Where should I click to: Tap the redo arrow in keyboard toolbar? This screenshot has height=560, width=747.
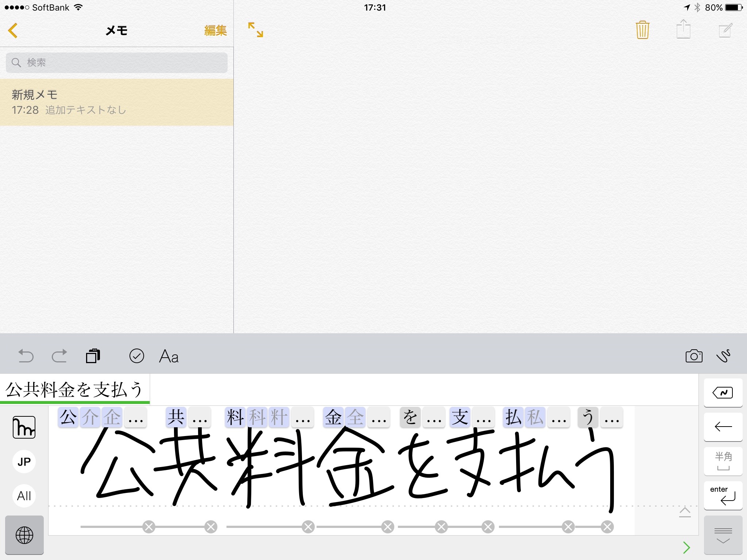point(59,356)
